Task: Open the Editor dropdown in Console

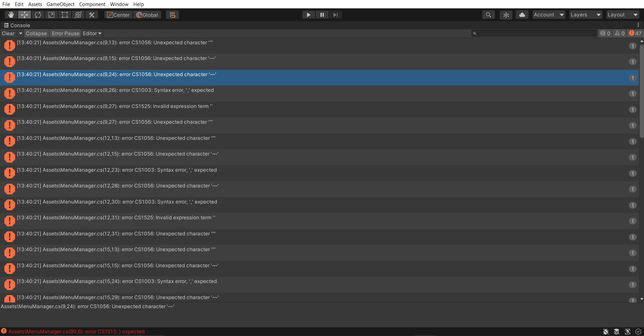Action: pos(92,33)
